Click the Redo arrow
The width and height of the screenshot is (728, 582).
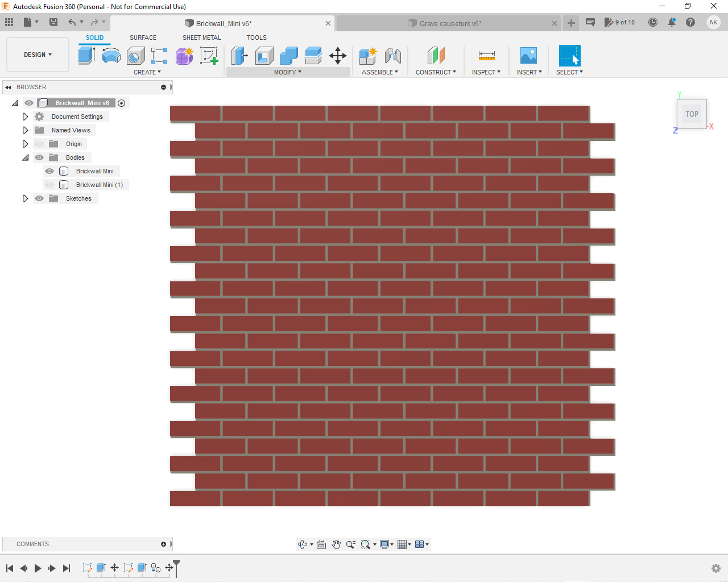[x=94, y=22]
